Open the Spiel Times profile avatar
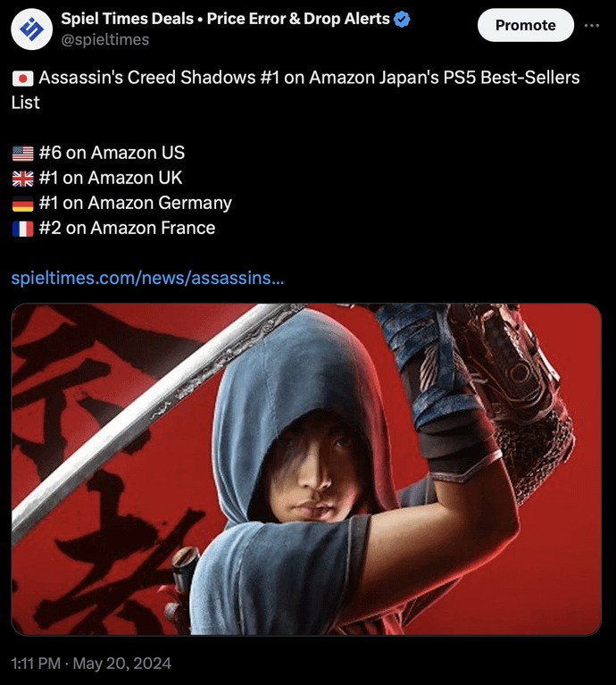Viewport: 616px width, 685px height. [31, 29]
